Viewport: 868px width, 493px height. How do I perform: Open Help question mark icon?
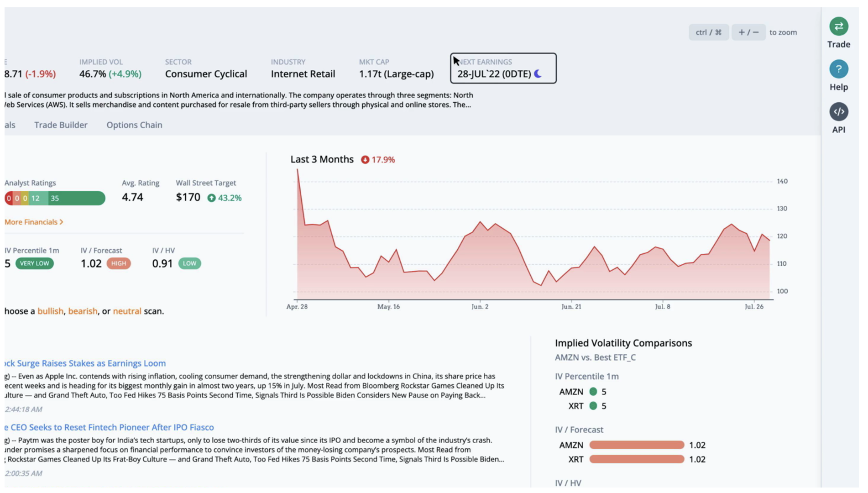coord(838,69)
